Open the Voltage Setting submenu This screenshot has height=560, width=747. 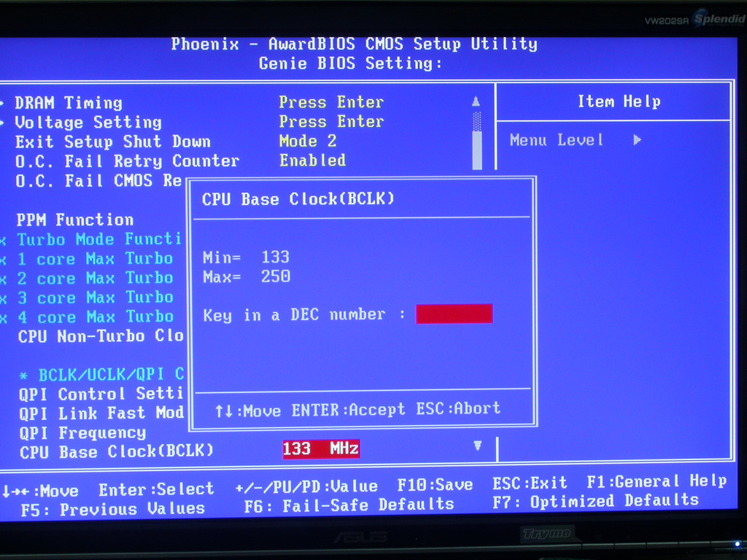click(x=88, y=122)
